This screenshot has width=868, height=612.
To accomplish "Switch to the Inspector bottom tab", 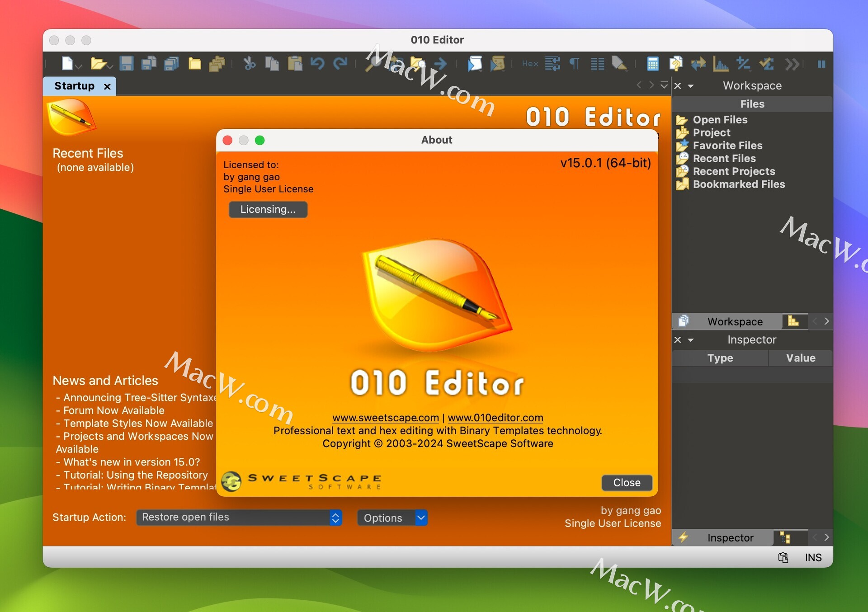I will 722,537.
